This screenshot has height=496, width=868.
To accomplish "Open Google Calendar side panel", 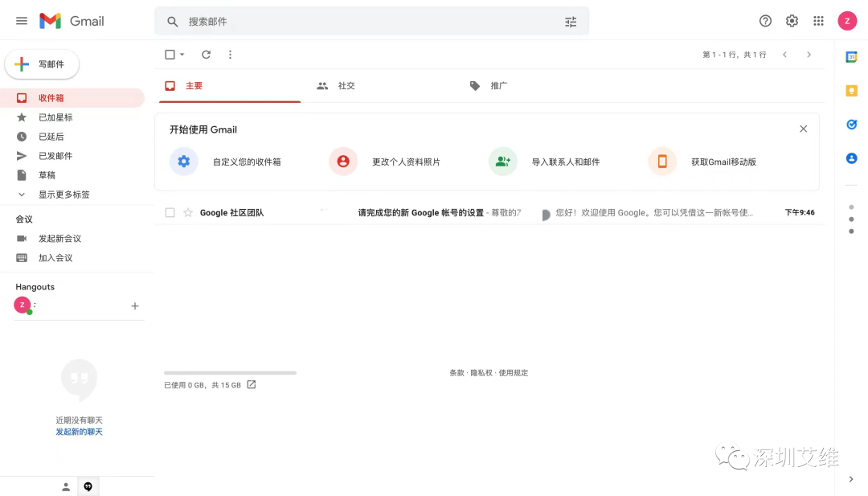I will coord(851,57).
